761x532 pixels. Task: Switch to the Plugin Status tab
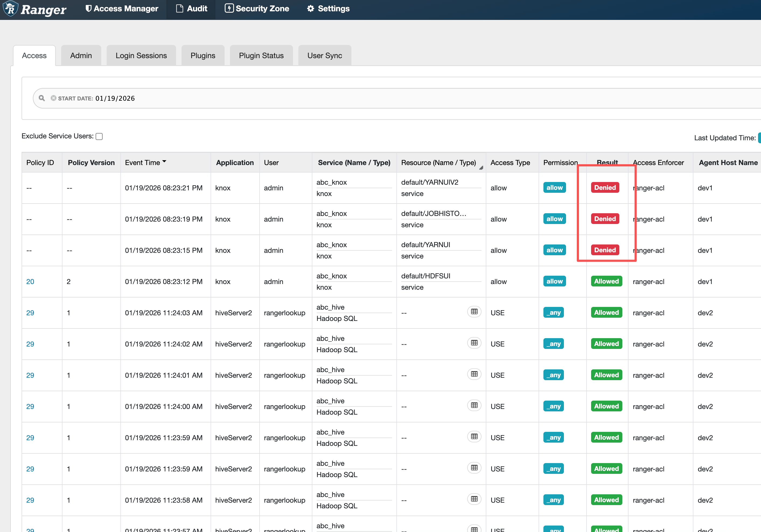click(261, 56)
